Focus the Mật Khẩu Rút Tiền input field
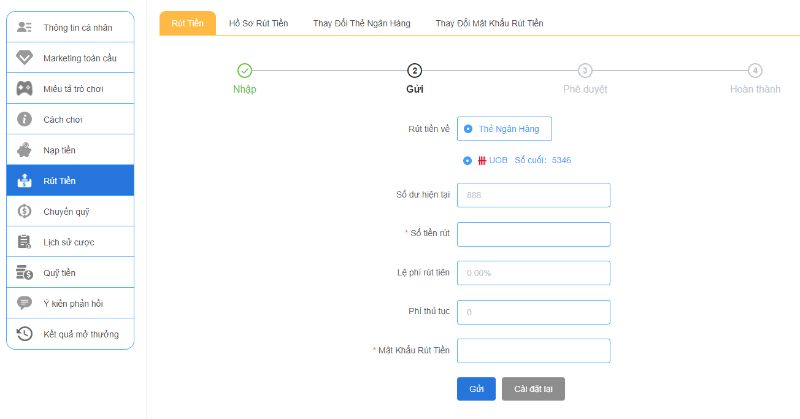Screen dimensions: 800x419 [x=534, y=351]
